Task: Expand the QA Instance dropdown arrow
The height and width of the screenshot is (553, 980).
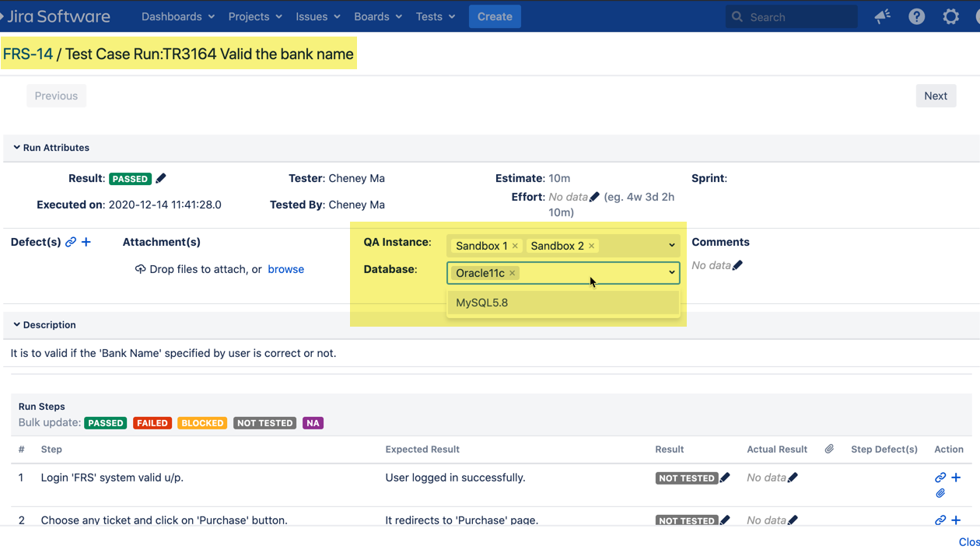Action: [672, 246]
